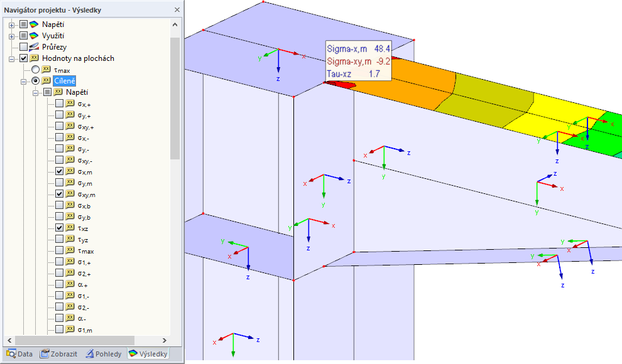The height and width of the screenshot is (364, 622).
Task: Click the Data tab icon
Action: pos(11,354)
